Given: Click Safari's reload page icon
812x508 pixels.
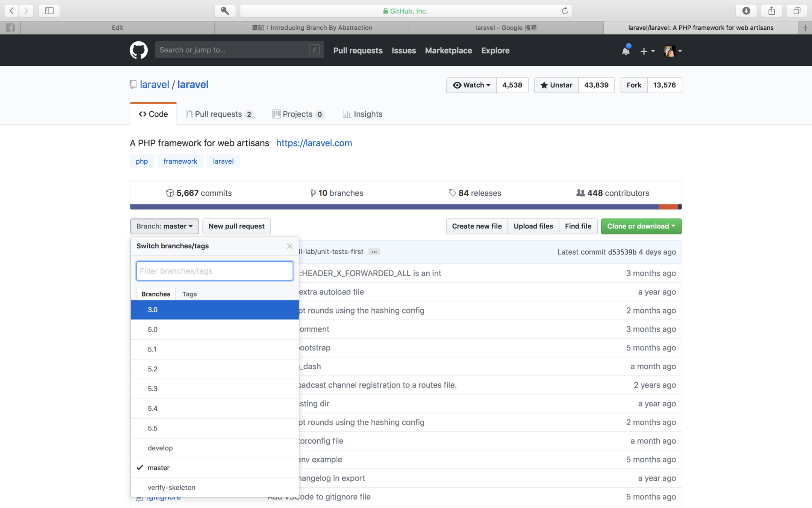Looking at the screenshot, I should pos(565,11).
